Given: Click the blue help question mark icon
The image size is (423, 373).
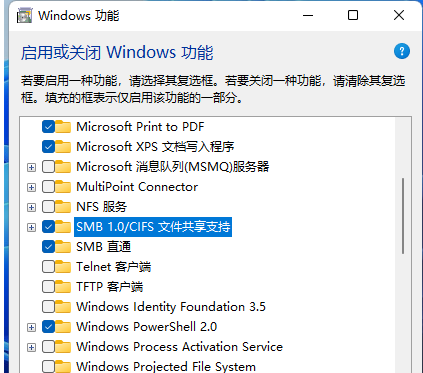Looking at the screenshot, I should (402, 51).
